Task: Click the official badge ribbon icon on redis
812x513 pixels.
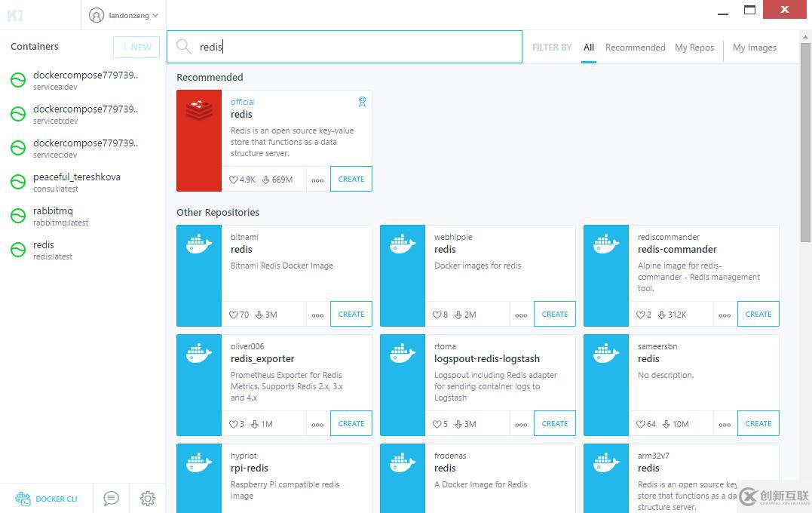Action: click(362, 102)
